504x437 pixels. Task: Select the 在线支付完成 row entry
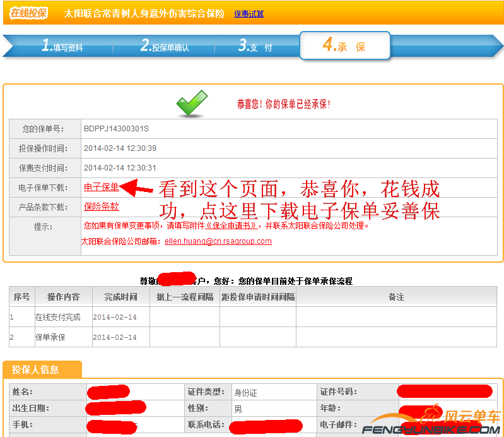[x=57, y=317]
